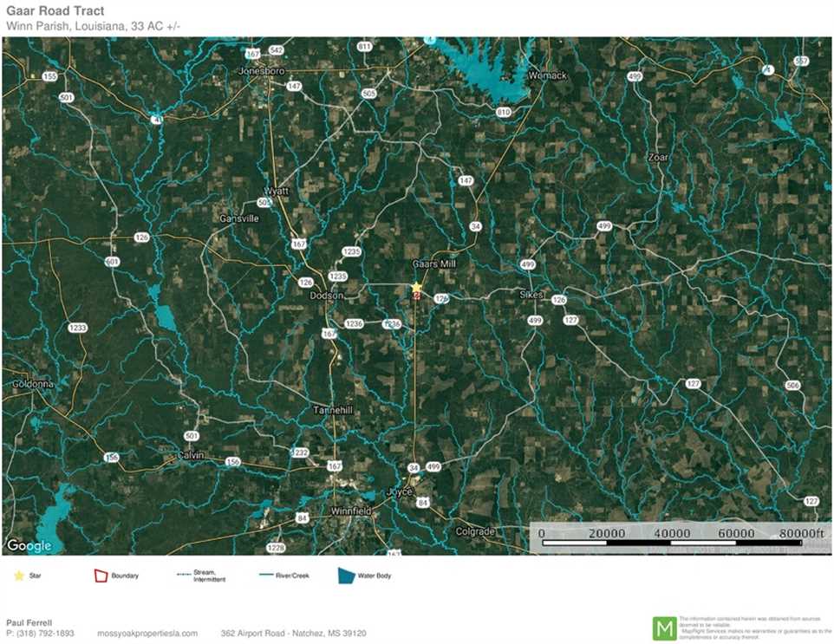Click the route 810 shield
This screenshot has height=644, width=834.
point(503,112)
